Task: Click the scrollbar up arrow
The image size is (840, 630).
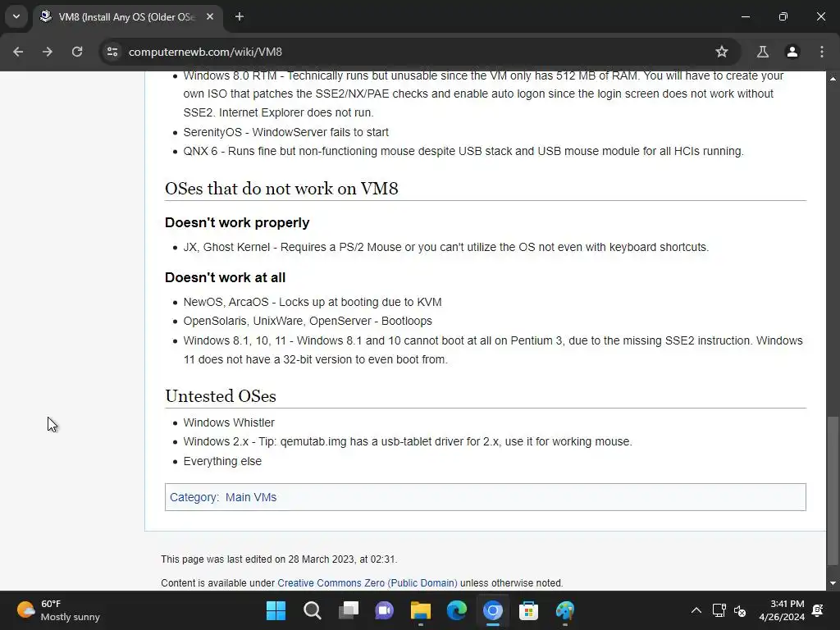Action: pos(833,78)
